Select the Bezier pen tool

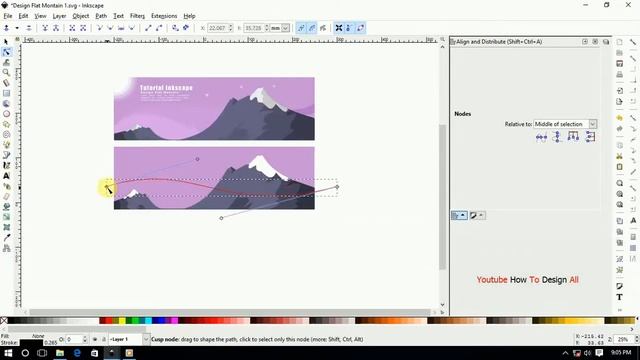6,155
